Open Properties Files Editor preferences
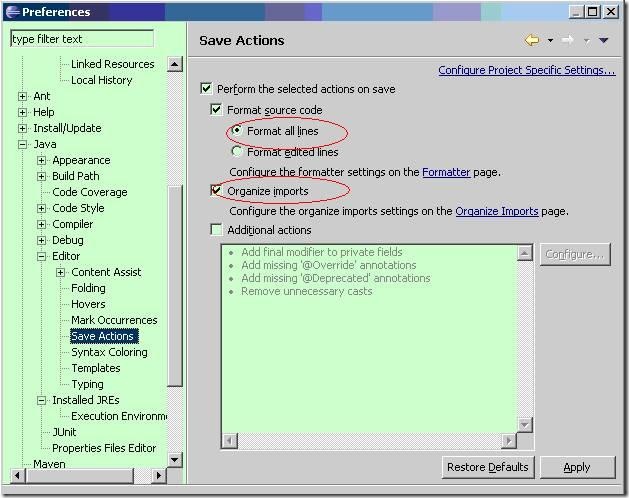629x498 pixels. (104, 448)
